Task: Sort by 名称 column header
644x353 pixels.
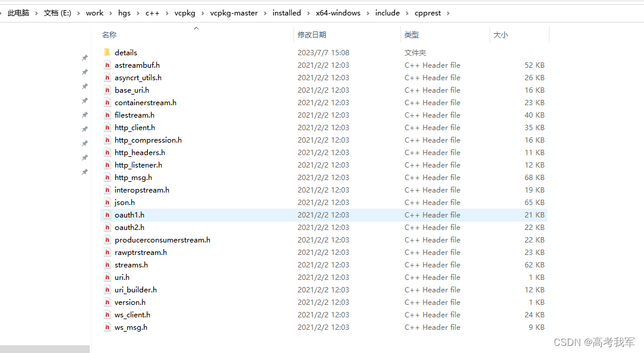Action: pos(109,35)
